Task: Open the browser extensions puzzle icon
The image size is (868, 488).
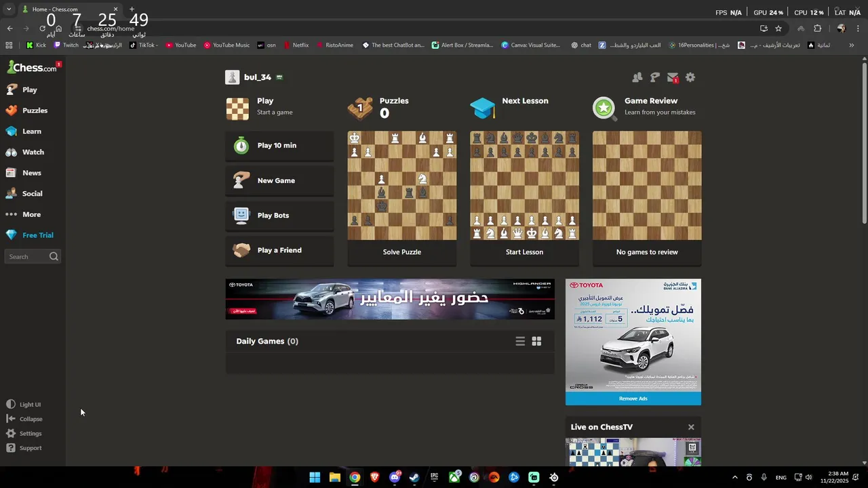Action: click(817, 28)
